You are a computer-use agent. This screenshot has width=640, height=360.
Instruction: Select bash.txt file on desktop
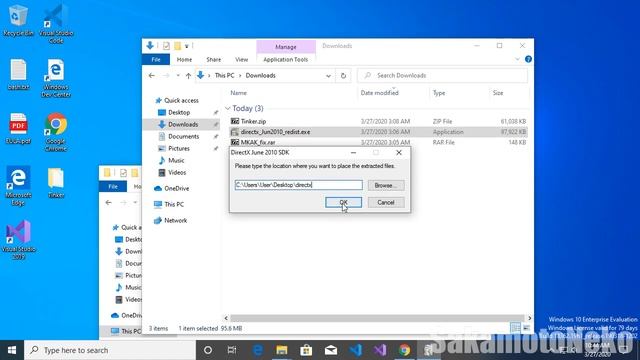click(18, 74)
